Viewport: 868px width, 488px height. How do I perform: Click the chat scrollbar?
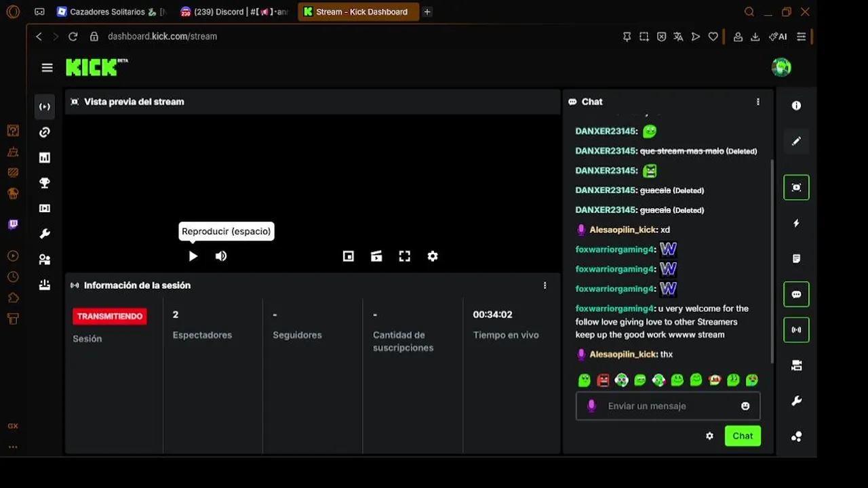pyautogui.click(x=771, y=261)
